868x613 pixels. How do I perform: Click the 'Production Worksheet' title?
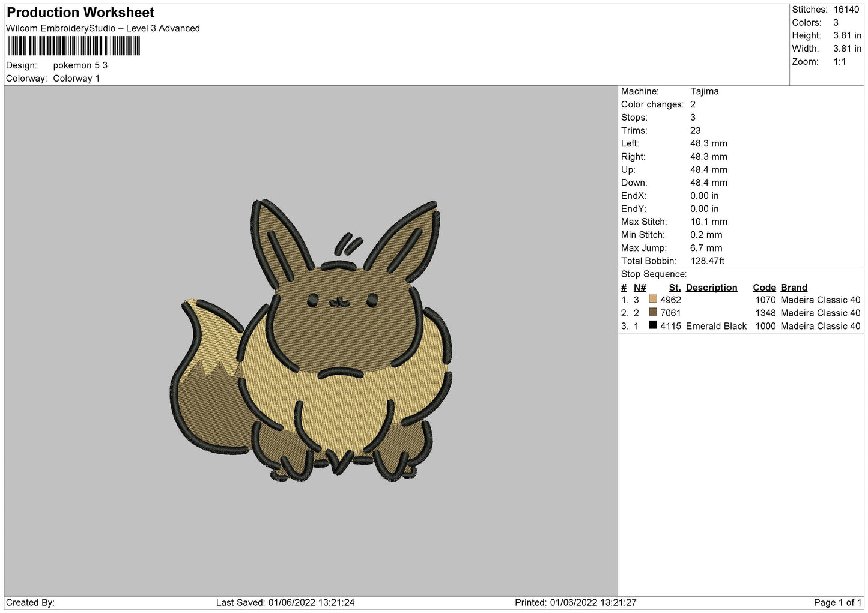pyautogui.click(x=80, y=13)
